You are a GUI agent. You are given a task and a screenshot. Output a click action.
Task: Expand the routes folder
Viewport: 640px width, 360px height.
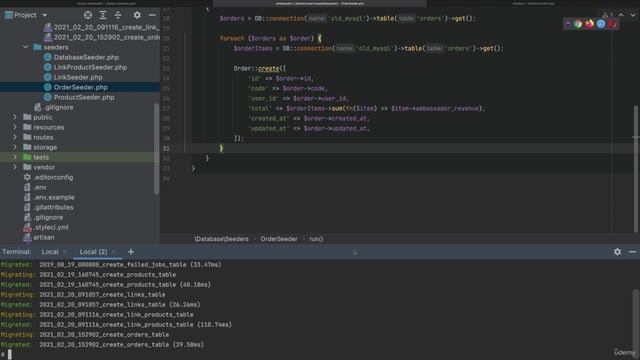pos(15,137)
